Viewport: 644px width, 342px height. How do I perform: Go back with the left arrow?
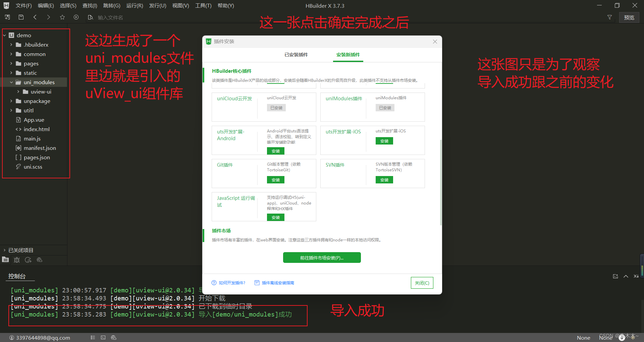(35, 17)
